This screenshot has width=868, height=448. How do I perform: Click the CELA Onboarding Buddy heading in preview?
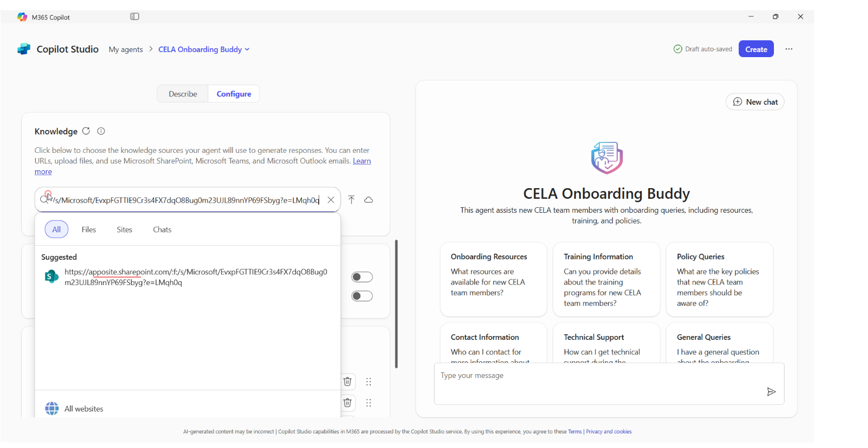click(x=606, y=194)
